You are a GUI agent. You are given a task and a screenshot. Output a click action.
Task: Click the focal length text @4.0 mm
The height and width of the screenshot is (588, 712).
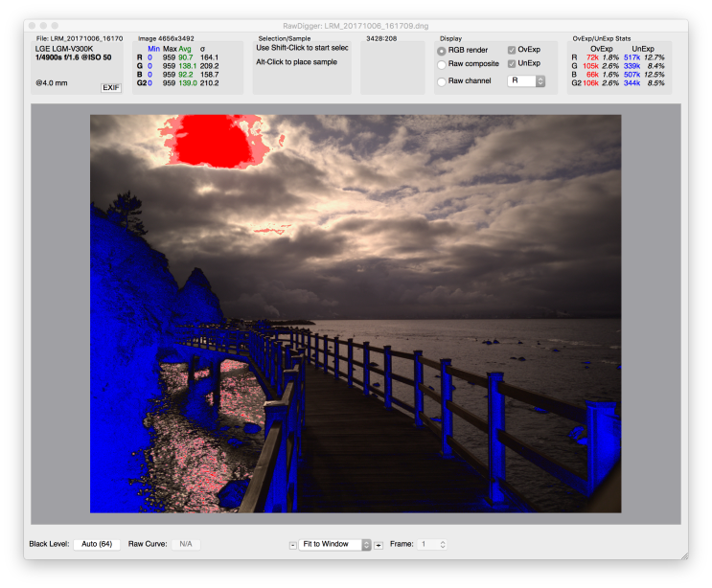click(x=52, y=83)
